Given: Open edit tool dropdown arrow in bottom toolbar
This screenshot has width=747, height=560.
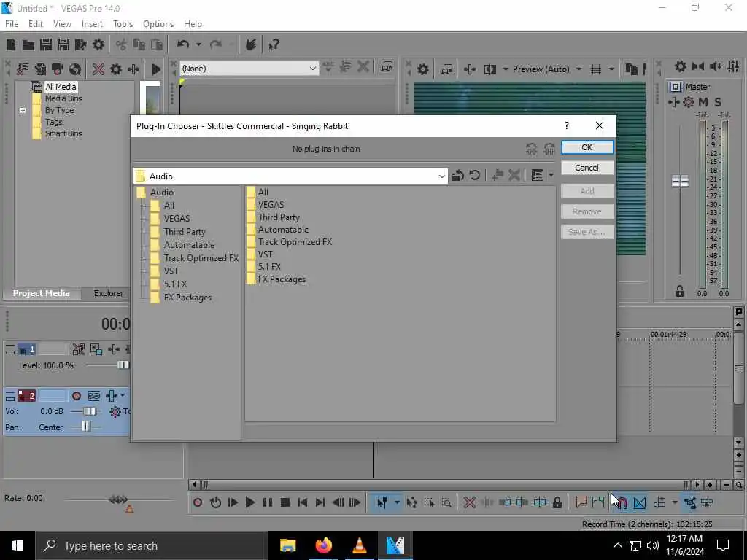Looking at the screenshot, I should pos(397,502).
